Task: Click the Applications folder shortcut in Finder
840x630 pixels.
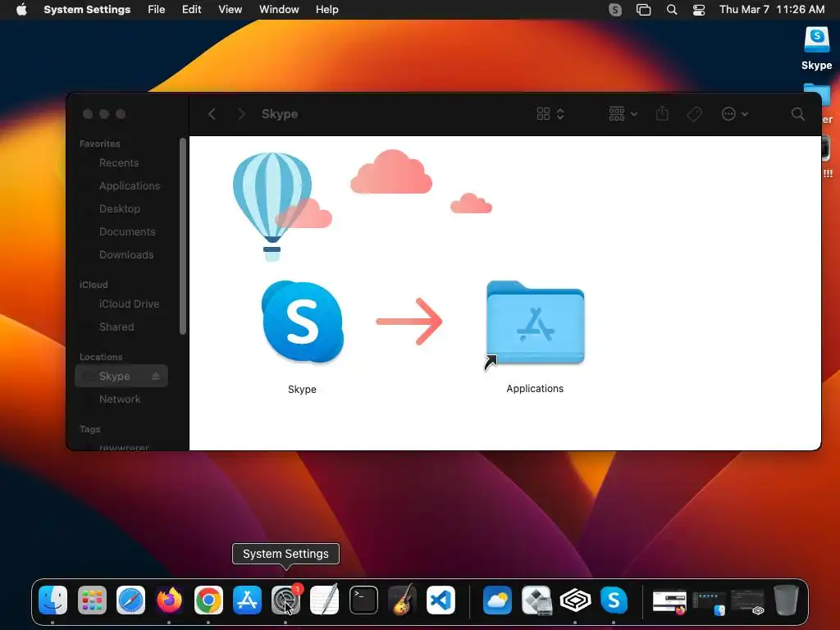Action: click(x=535, y=323)
